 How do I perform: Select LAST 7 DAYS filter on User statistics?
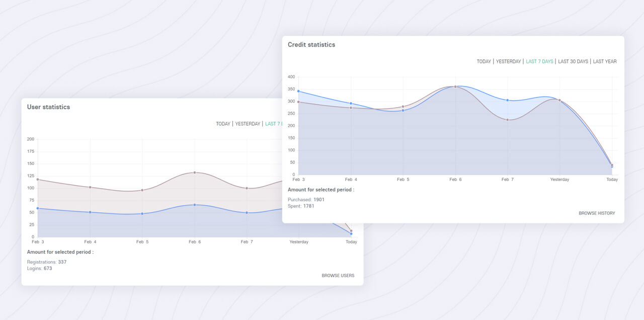[x=274, y=123]
